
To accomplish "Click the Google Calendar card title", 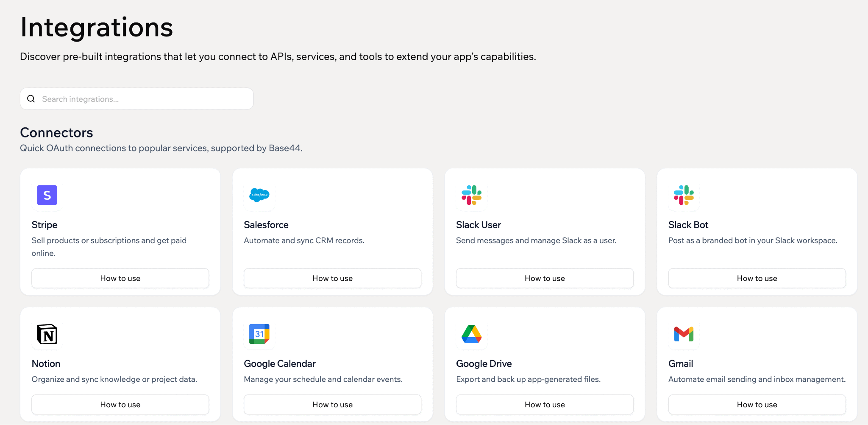I will coord(280,363).
